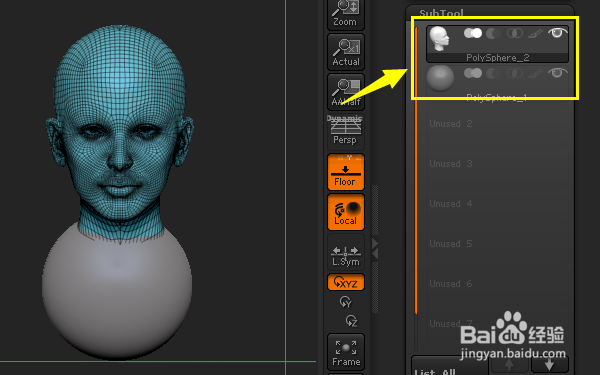Viewport: 600px width, 375px height.
Task: Set PolySphere_2 to intersection mode
Action: click(x=515, y=34)
